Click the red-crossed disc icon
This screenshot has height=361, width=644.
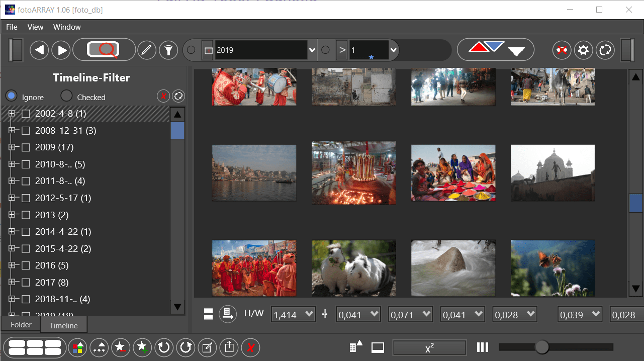[562, 50]
